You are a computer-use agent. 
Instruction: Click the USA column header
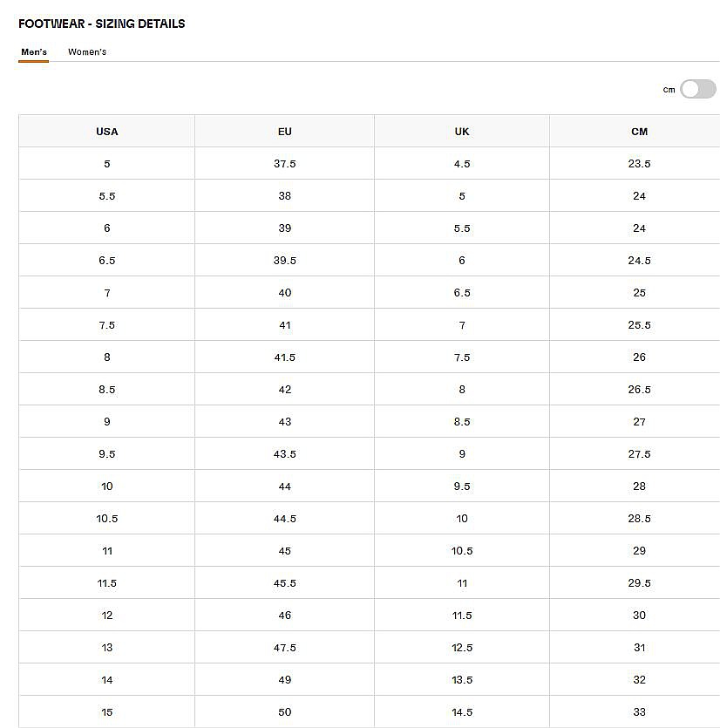coord(106,132)
